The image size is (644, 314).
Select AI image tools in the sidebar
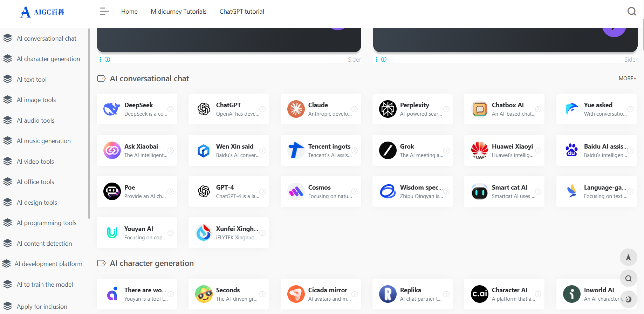coord(36,100)
